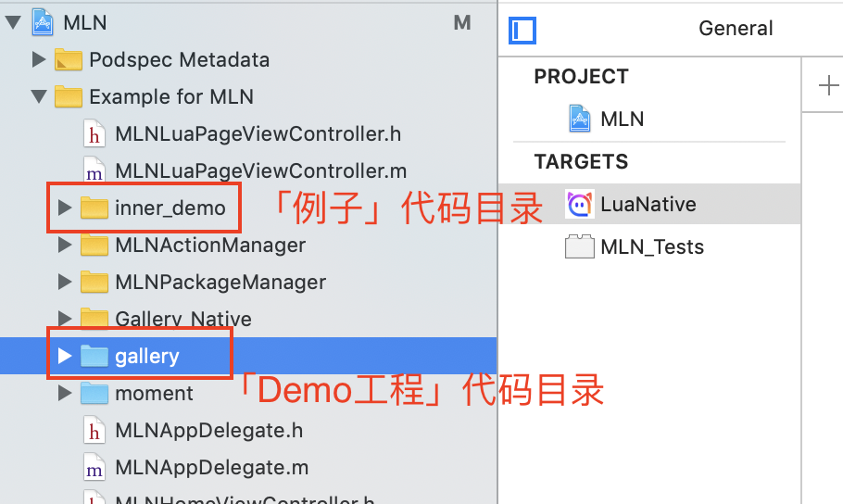Open the General tab
The width and height of the screenshot is (843, 504).
[x=736, y=29]
